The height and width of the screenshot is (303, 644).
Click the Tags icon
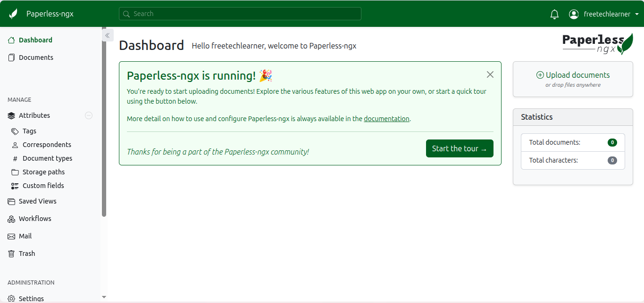click(x=15, y=131)
